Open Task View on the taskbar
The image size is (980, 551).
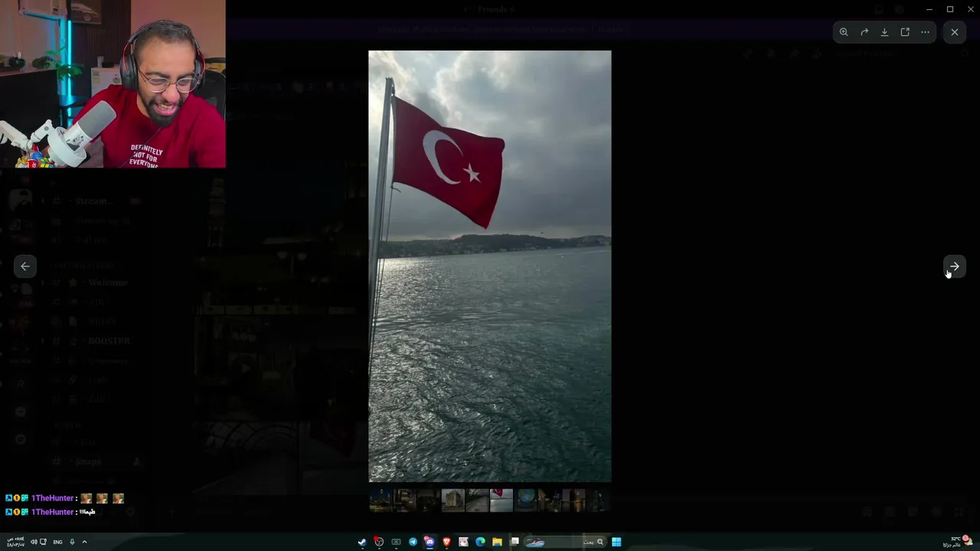[x=514, y=542]
